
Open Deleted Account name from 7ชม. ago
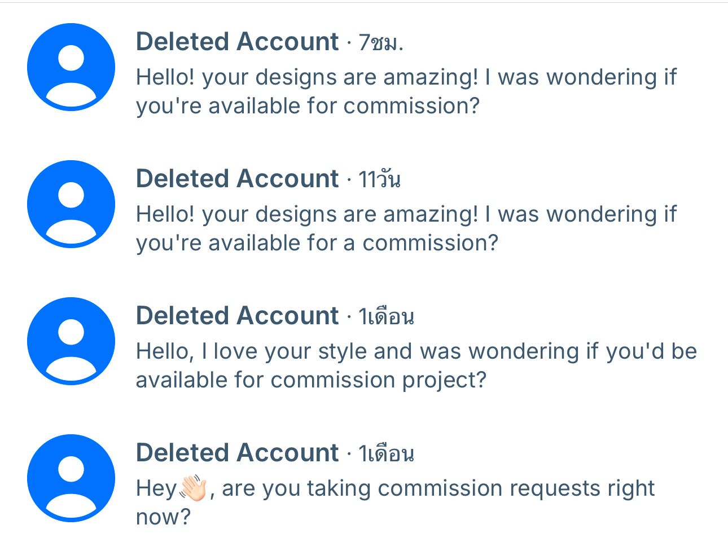pos(237,42)
